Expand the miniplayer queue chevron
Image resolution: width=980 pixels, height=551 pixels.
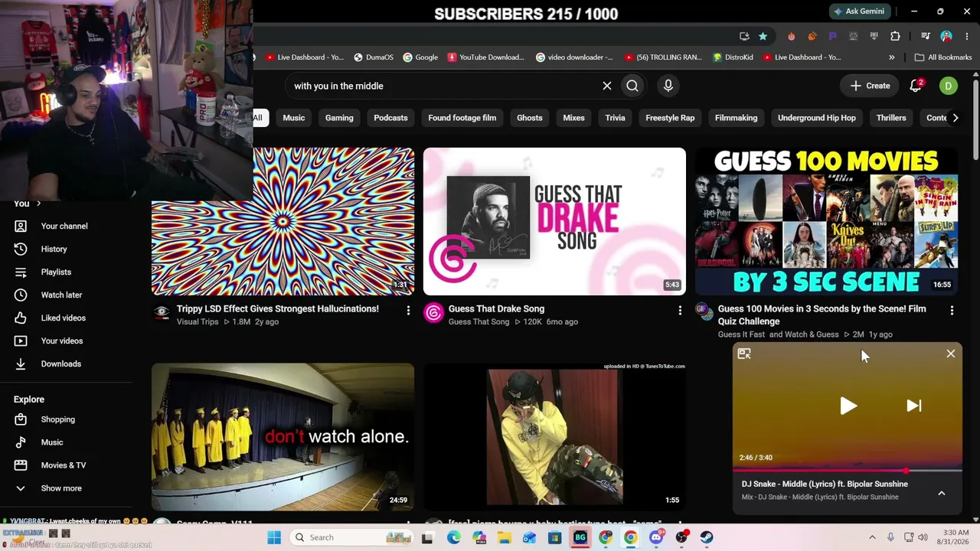coord(942,493)
